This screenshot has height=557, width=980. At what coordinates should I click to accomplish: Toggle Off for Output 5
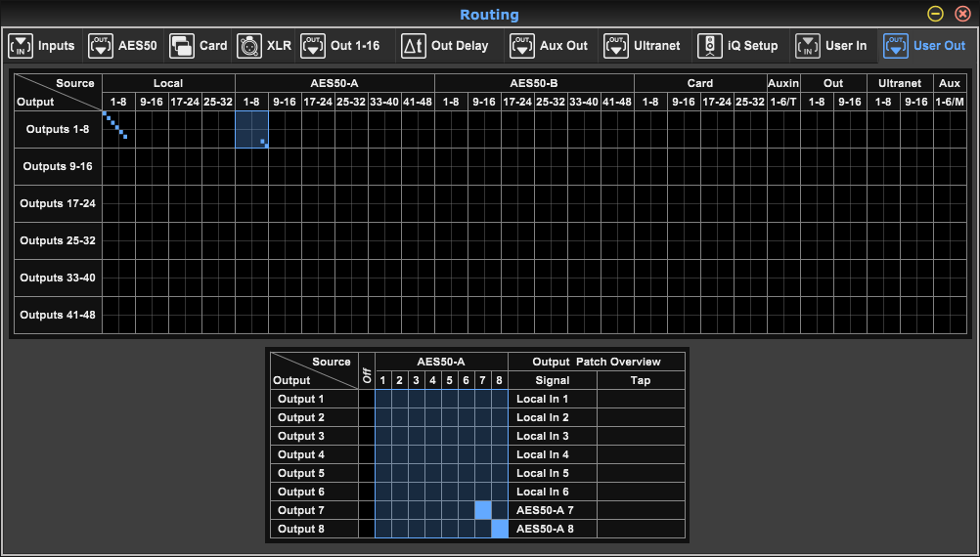click(366, 473)
